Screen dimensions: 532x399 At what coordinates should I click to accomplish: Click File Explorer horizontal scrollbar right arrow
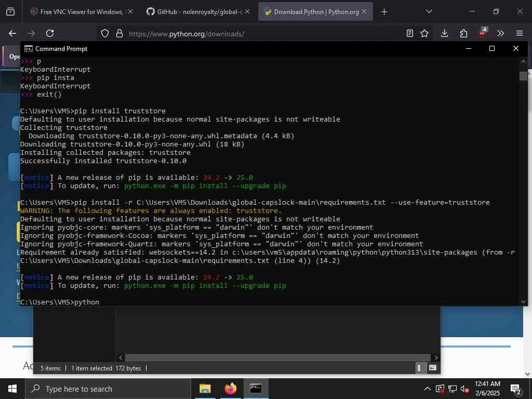(x=436, y=357)
